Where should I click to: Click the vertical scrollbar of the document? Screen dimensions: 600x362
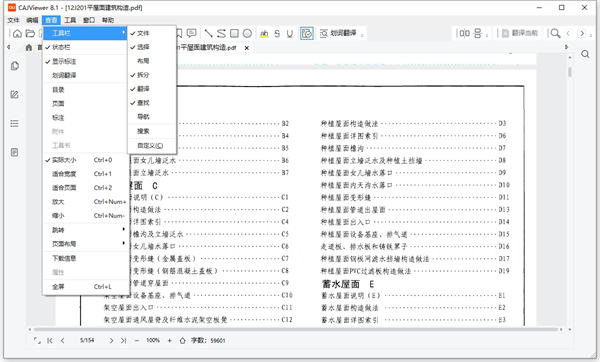tap(570, 191)
